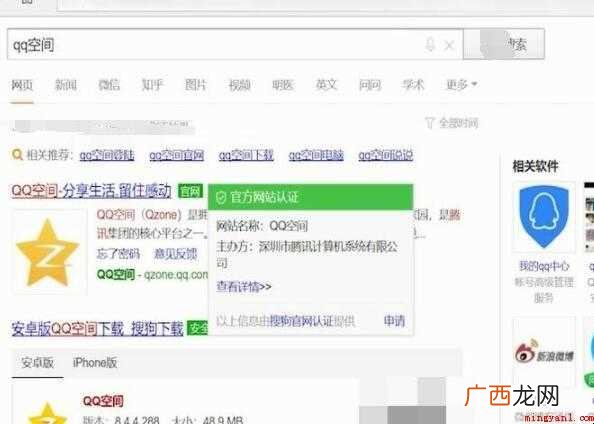
Task: Switch to the iPhone版 tab
Action: pyautogui.click(x=95, y=363)
